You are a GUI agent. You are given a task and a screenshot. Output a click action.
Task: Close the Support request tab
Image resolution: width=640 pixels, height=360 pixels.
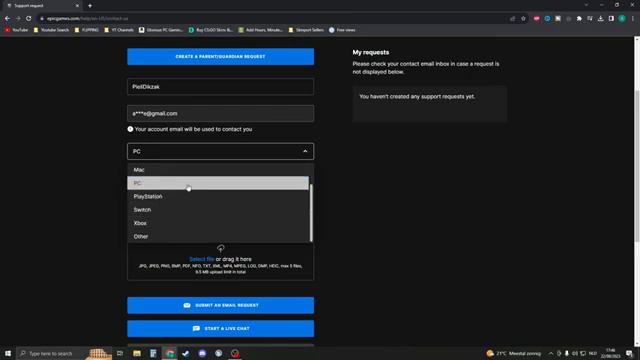tap(77, 6)
